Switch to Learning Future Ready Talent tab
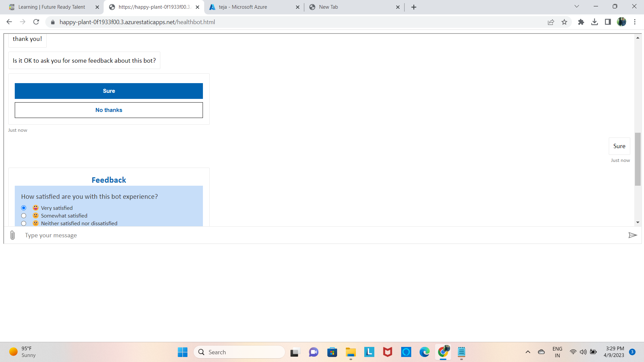 click(x=52, y=7)
